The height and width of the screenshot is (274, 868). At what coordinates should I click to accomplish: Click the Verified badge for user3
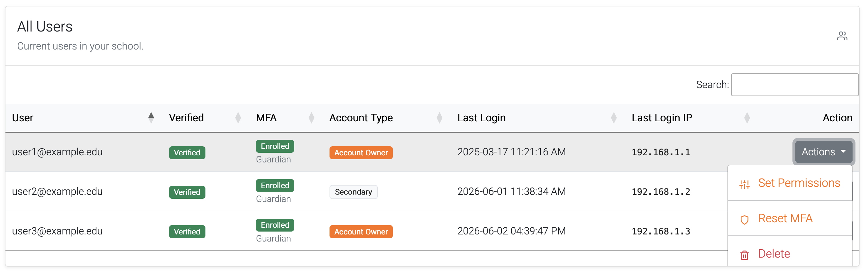point(187,232)
